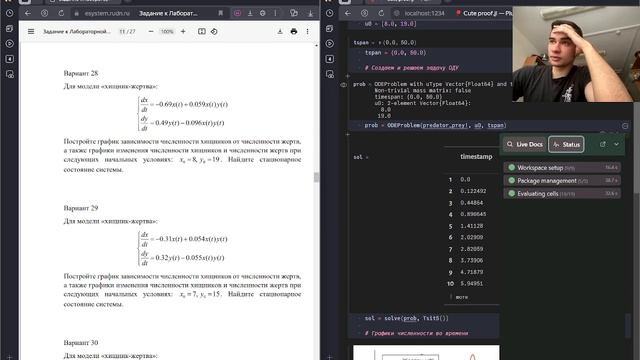This screenshot has width=640, height=360.
Task: Add a new cell above the prob output
Action: 347,76
